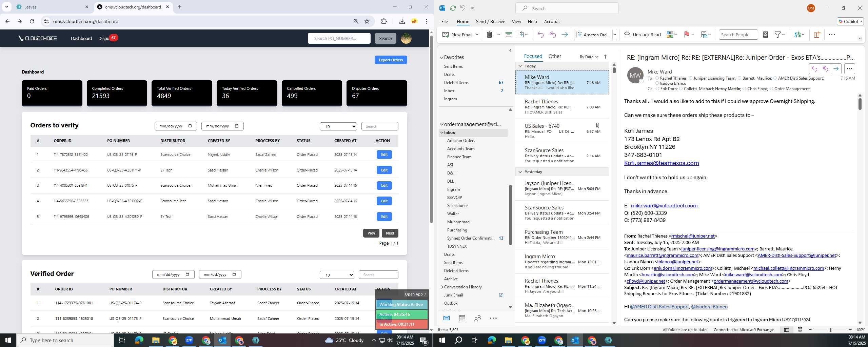Click the Outlook zoom slider handle

coord(830,330)
